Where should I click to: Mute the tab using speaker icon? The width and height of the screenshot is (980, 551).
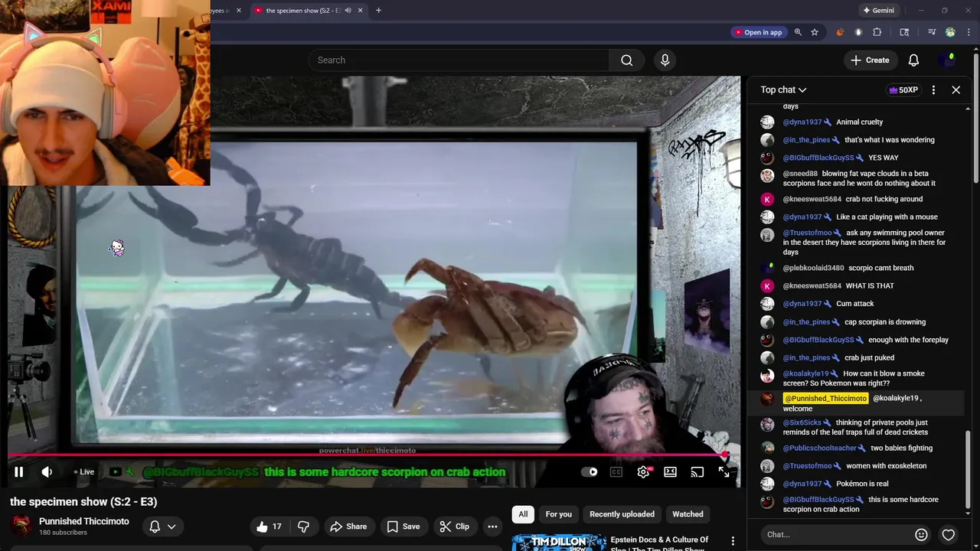click(x=348, y=11)
